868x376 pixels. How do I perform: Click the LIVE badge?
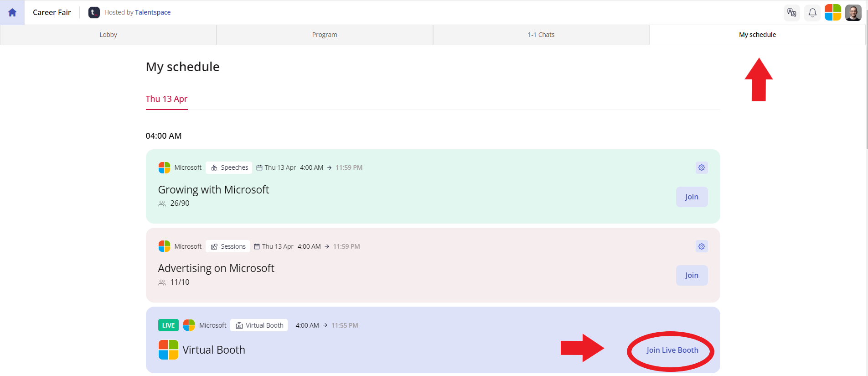click(x=168, y=325)
